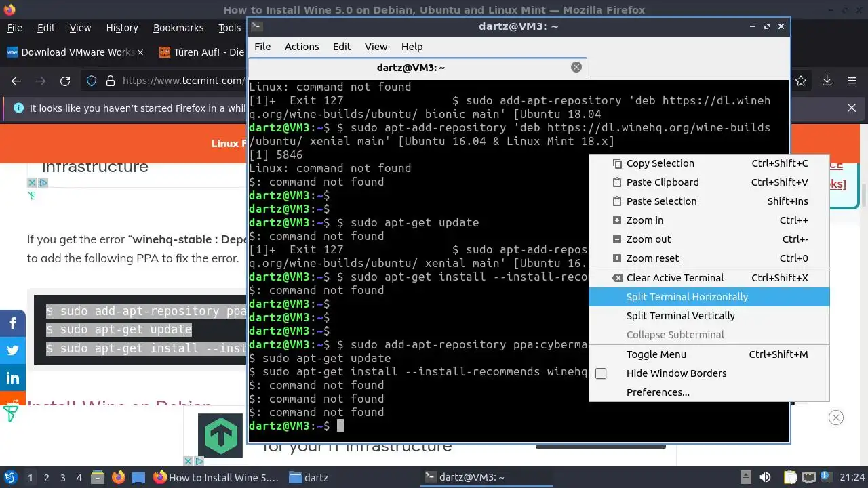Share the article on LinkedIn

tap(12, 378)
